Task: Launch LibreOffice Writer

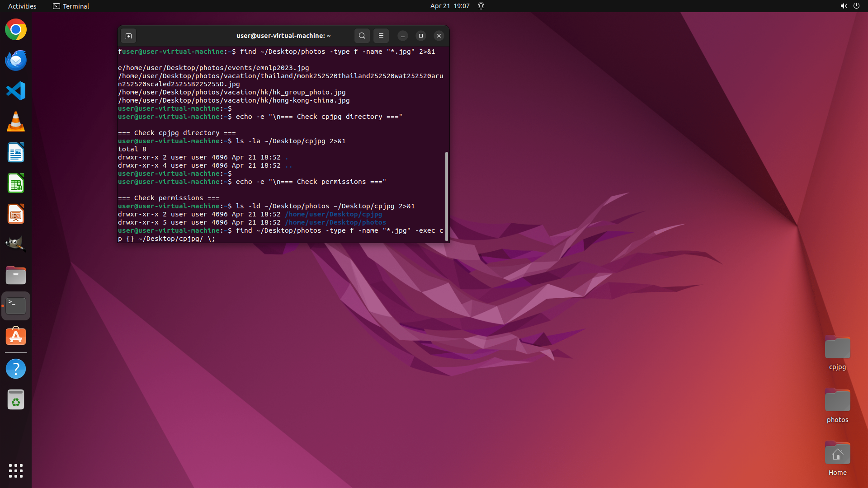Action: point(16,153)
